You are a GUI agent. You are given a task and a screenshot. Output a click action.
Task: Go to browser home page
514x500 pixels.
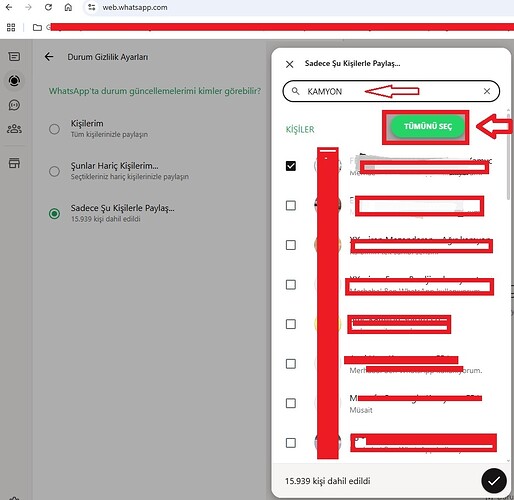[x=68, y=7]
